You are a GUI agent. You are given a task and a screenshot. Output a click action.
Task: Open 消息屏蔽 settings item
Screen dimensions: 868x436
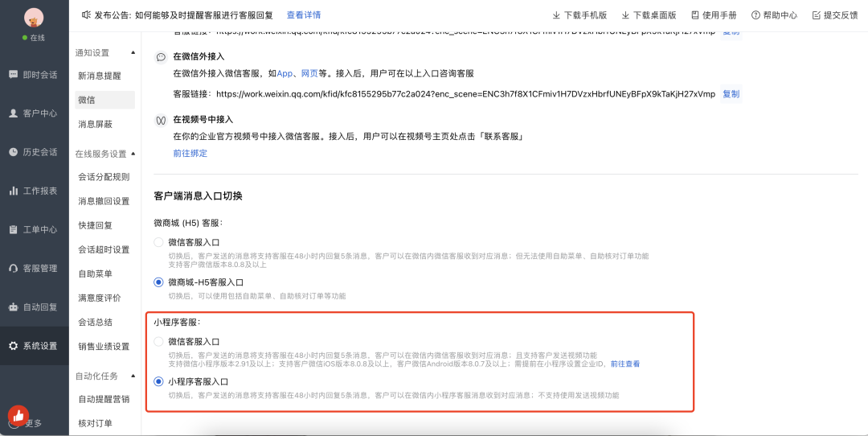[95, 124]
